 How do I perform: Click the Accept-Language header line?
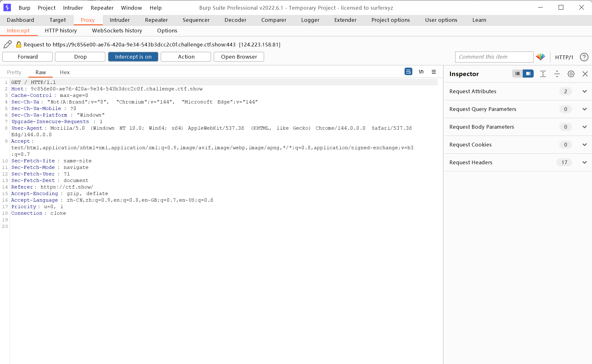coord(112,200)
